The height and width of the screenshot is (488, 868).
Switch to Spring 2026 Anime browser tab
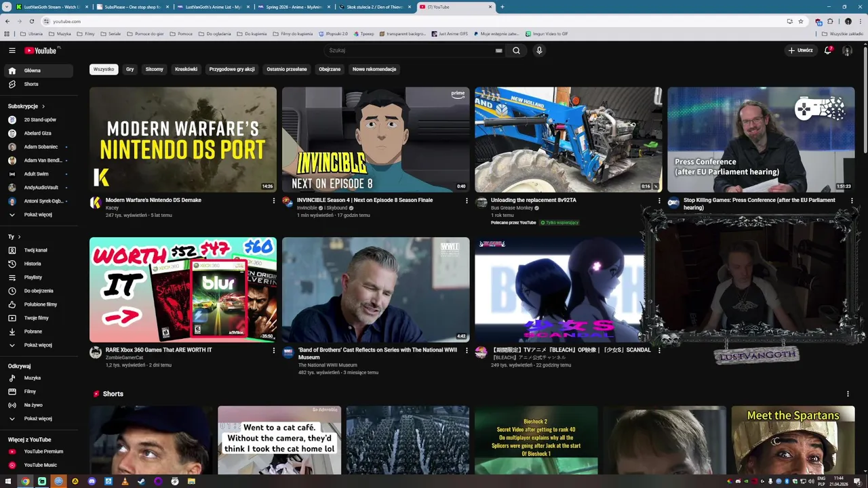tap(294, 7)
